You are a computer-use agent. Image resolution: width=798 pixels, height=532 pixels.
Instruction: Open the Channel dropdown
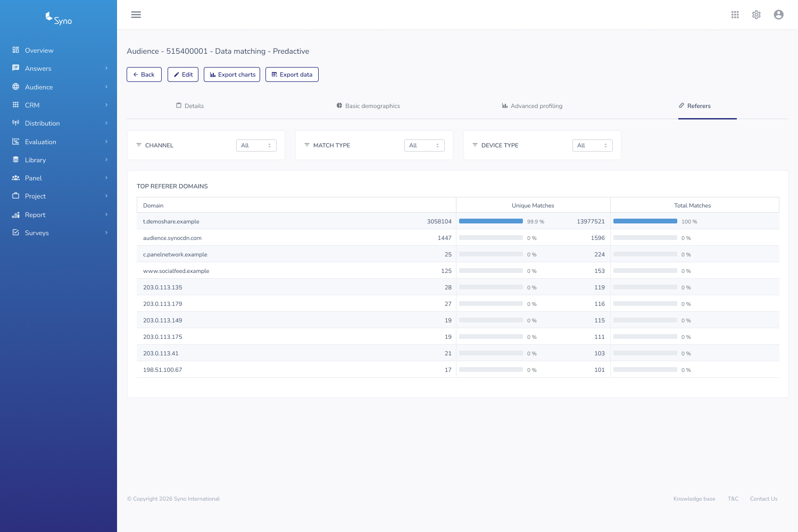256,145
